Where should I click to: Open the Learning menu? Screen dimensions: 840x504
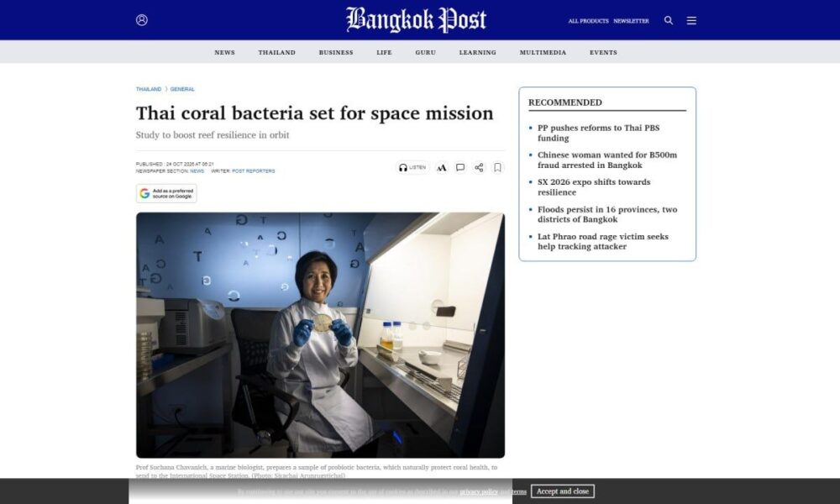click(477, 52)
